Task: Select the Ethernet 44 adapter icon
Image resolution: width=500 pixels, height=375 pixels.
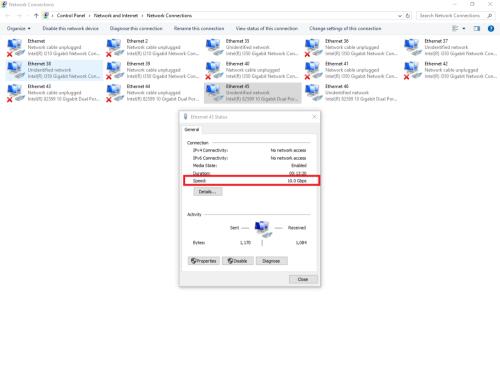Action: tap(114, 92)
